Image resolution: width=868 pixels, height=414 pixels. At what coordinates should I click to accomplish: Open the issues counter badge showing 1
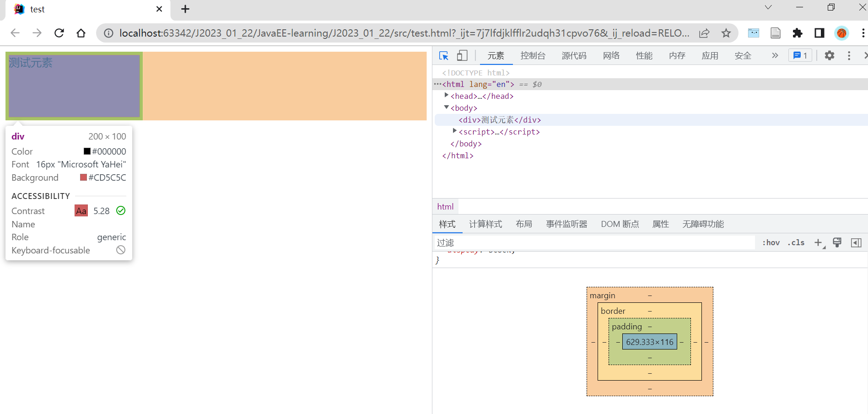[800, 56]
